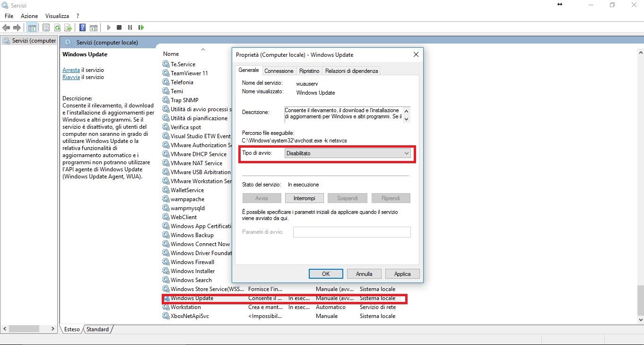Click the left pane horizontal scrollbar left arrow
Viewport: 644px width, 345px height.
(x=5, y=328)
